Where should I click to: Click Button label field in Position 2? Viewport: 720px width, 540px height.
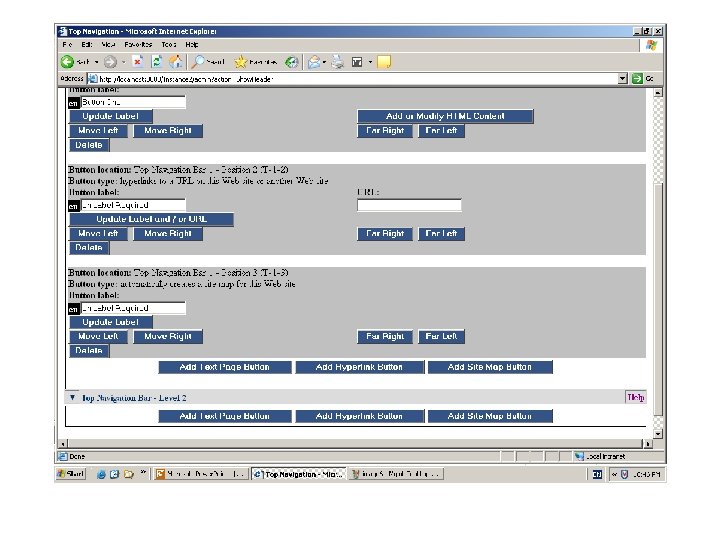[133, 205]
